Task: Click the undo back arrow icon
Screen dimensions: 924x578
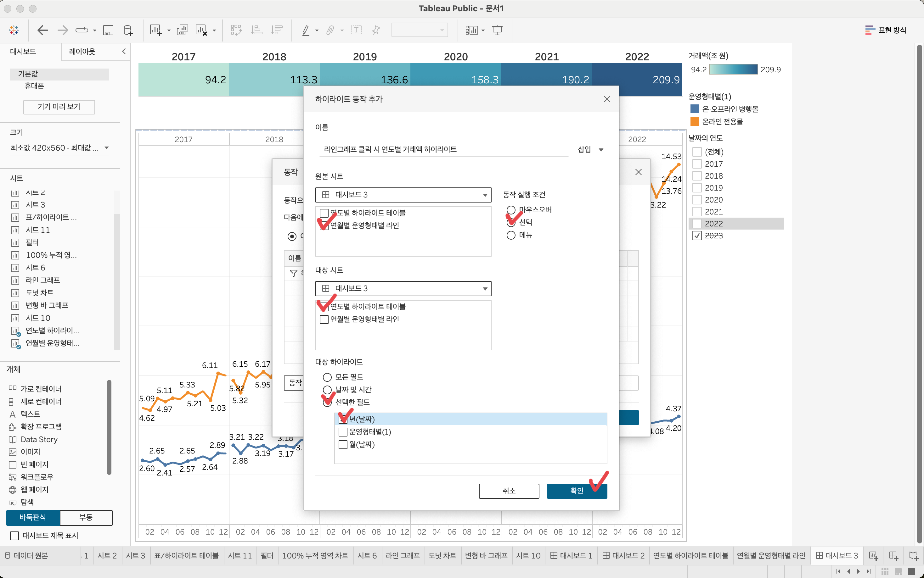Action: [42, 30]
